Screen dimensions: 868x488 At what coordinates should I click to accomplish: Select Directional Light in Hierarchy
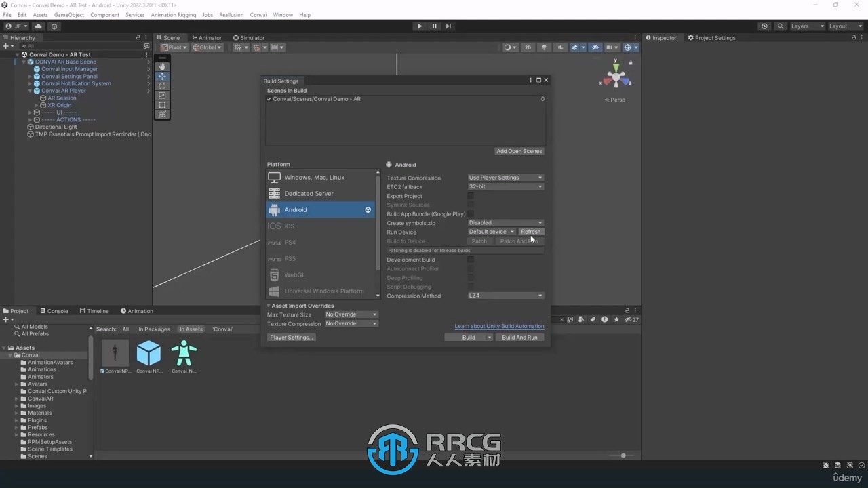56,127
